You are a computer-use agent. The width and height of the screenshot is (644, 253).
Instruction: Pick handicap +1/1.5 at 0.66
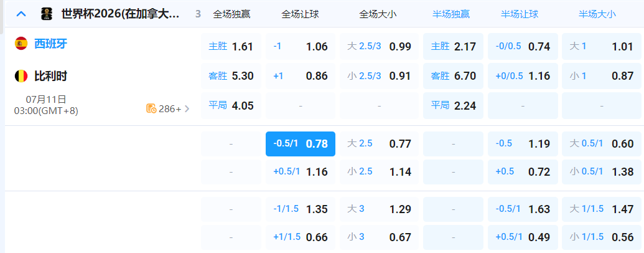301,237
